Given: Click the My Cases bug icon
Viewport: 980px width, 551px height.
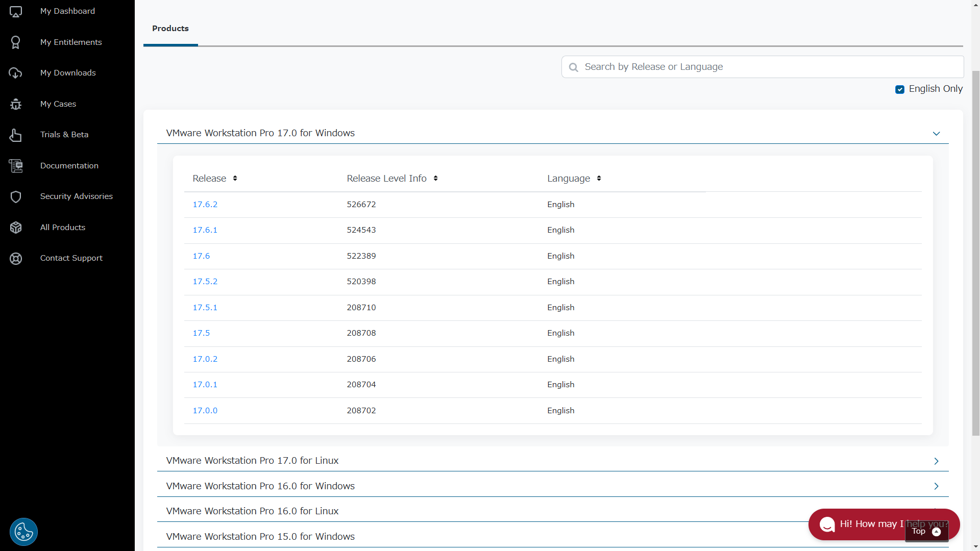Looking at the screenshot, I should [x=16, y=104].
